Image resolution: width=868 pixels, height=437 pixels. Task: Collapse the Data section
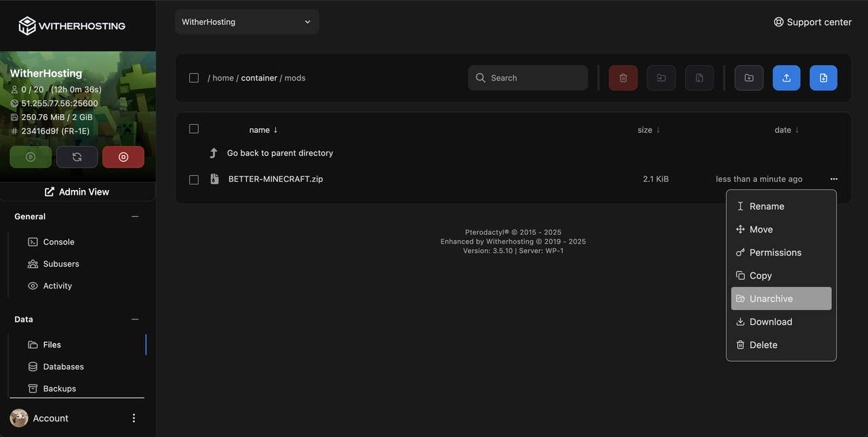coord(135,319)
